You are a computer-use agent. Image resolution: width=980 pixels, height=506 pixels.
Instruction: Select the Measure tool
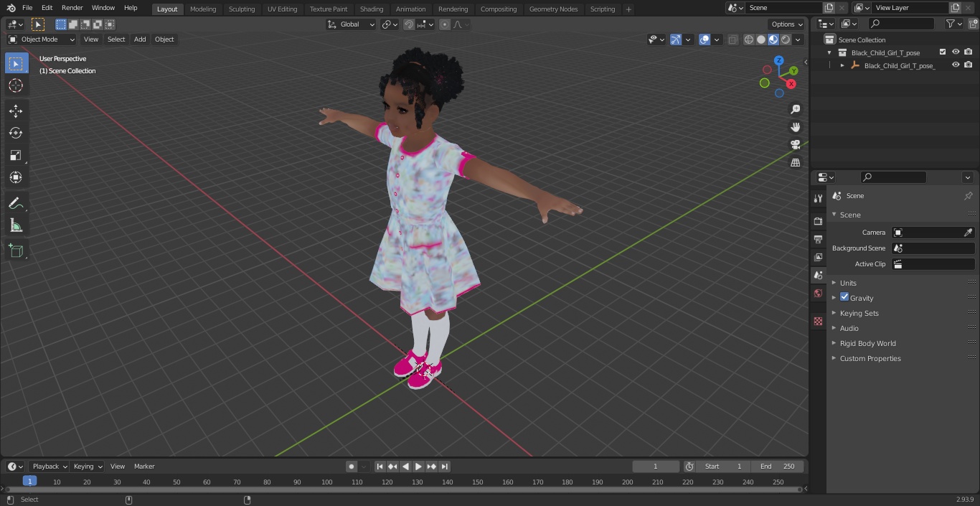16,225
